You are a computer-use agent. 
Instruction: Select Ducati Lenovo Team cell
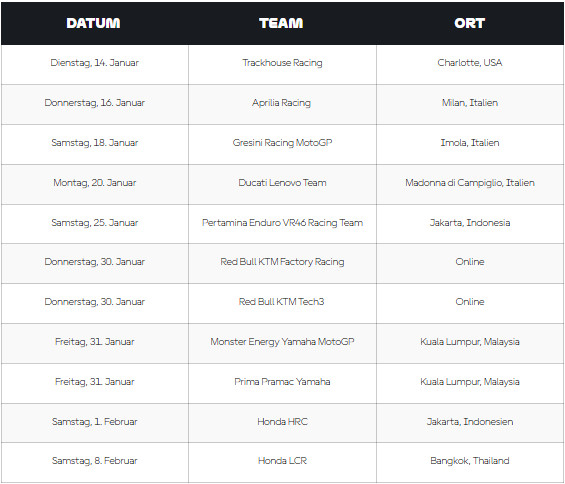[x=282, y=183]
